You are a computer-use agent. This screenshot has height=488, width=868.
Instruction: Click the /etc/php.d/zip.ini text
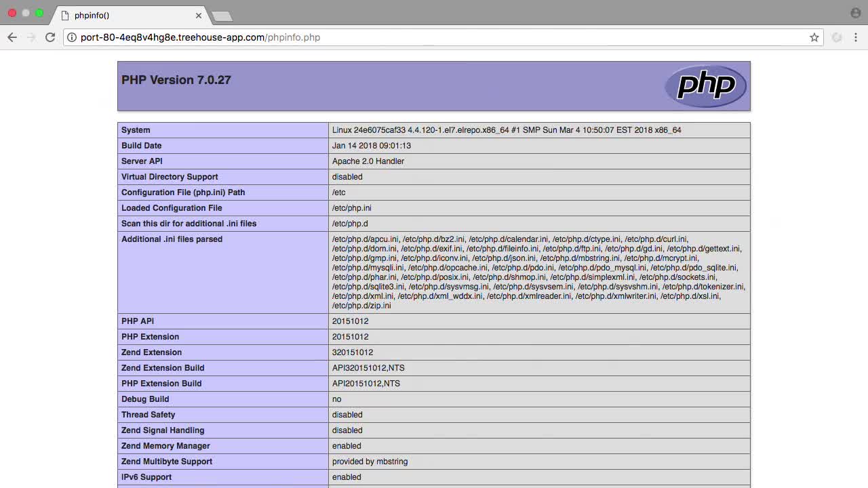tap(361, 306)
